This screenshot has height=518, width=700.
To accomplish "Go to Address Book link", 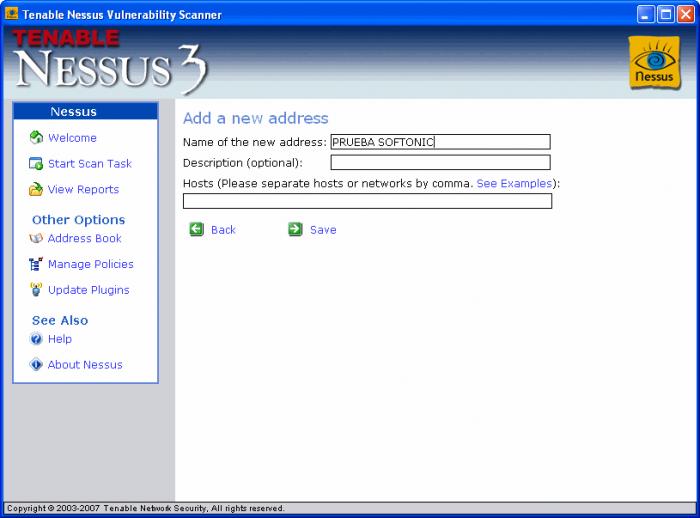I will coord(85,238).
